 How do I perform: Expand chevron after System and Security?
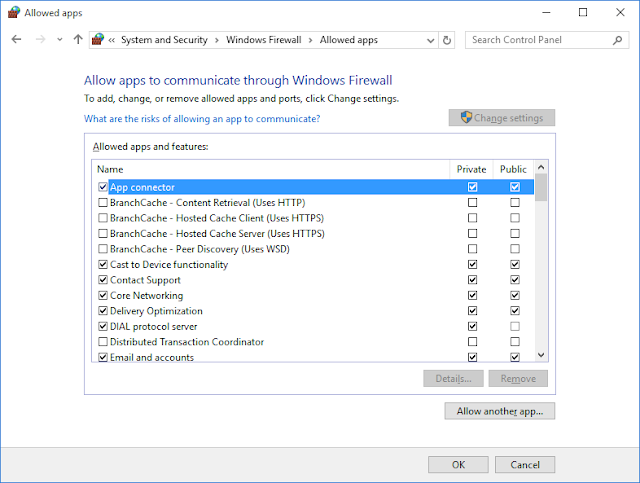point(217,40)
